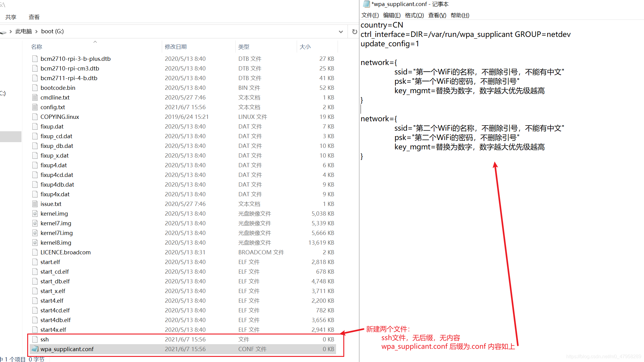Switch to the 共享 ribbon tab
The image size is (644, 362).
(x=11, y=17)
